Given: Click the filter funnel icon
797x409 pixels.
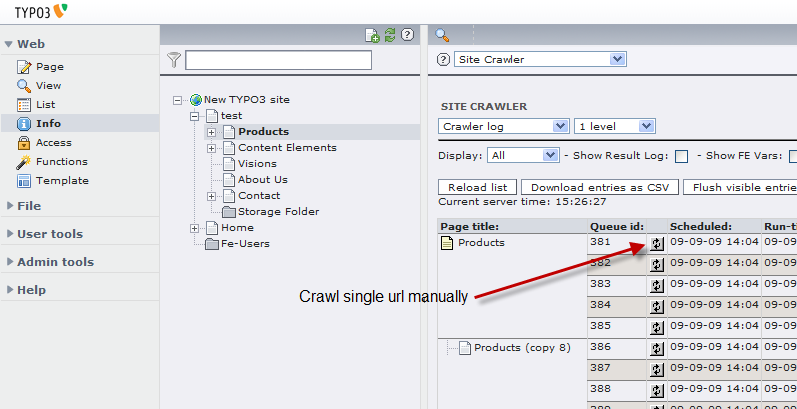Looking at the screenshot, I should 174,60.
